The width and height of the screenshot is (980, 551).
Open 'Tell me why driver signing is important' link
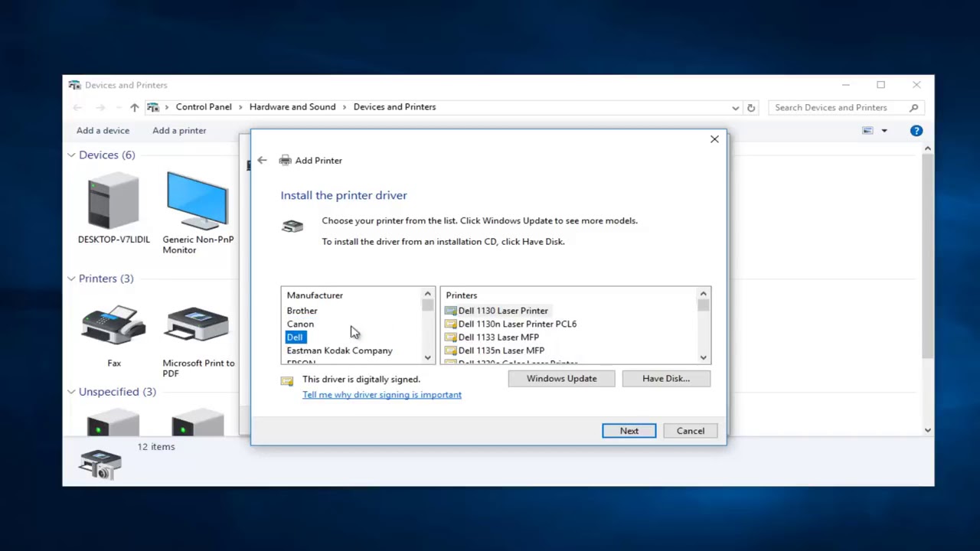coord(382,395)
